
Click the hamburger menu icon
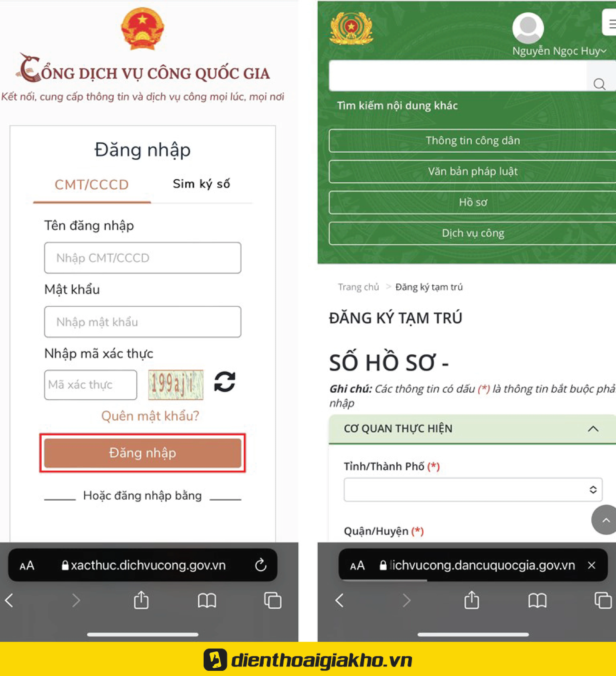point(609,24)
